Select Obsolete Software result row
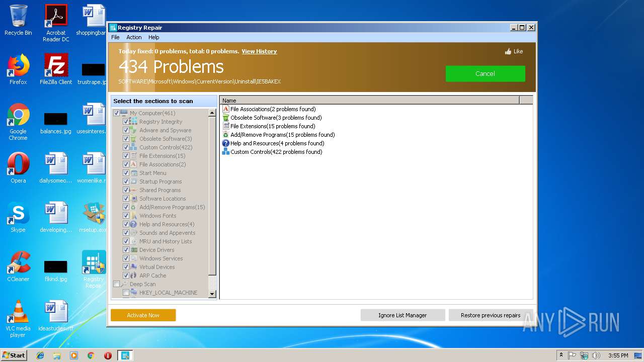This screenshot has height=362, width=644. coord(272,118)
